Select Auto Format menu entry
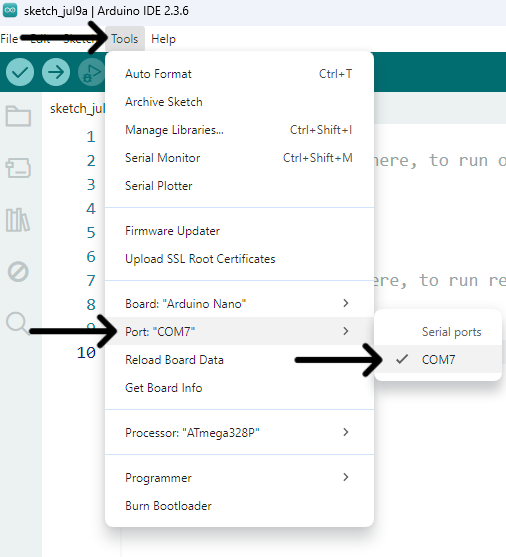Image resolution: width=506 pixels, height=557 pixels. pos(239,74)
